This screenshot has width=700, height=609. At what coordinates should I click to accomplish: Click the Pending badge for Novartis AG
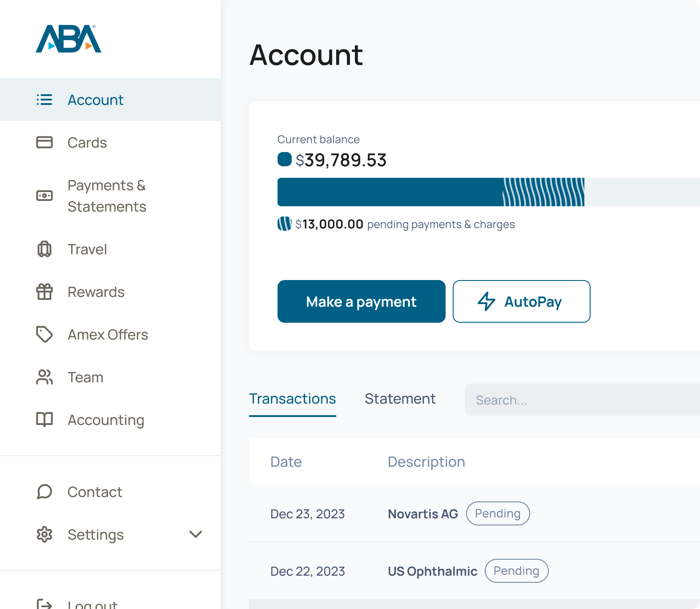tap(498, 513)
